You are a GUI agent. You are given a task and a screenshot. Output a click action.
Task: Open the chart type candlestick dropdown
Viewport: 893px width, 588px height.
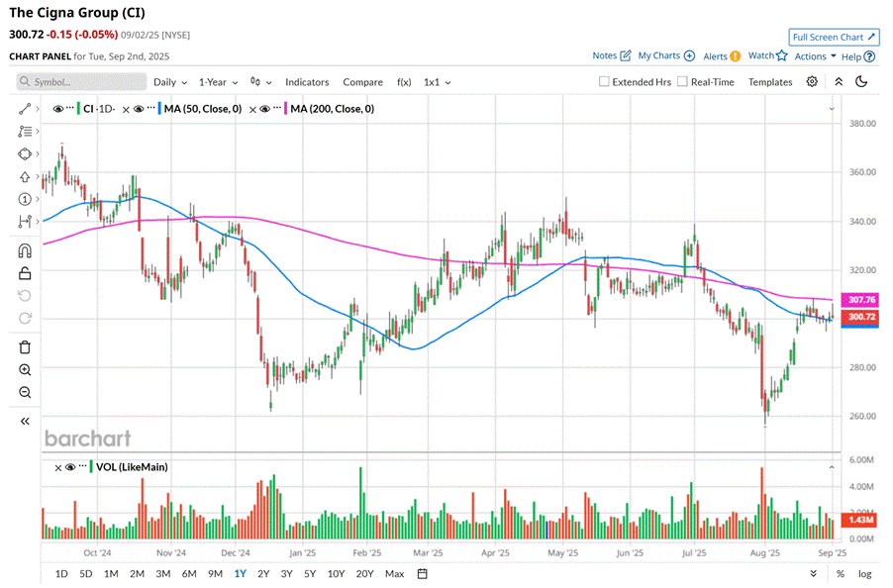260,82
